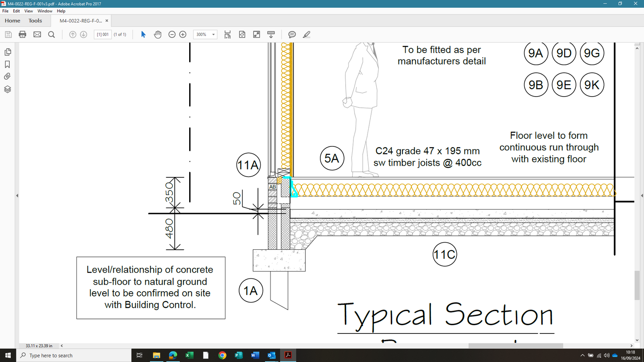
Task: Print the document using the printer icon
Action: click(x=23, y=35)
